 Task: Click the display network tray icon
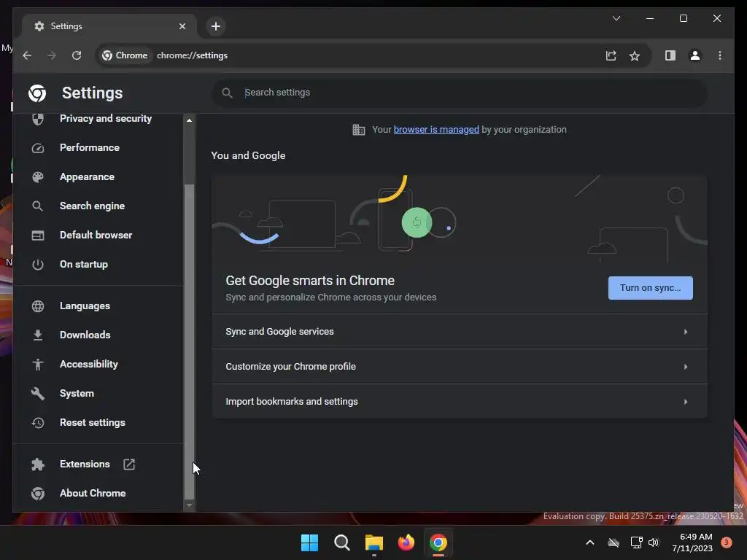pyautogui.click(x=636, y=542)
